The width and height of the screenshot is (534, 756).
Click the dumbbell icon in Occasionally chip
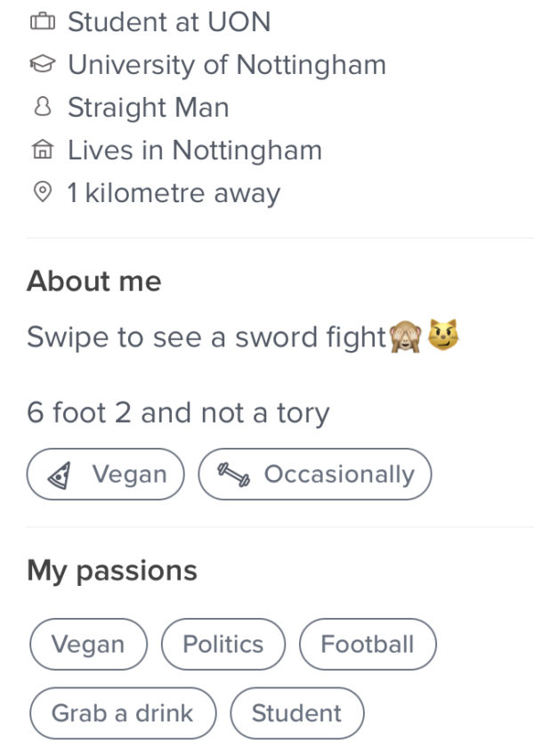[233, 475]
